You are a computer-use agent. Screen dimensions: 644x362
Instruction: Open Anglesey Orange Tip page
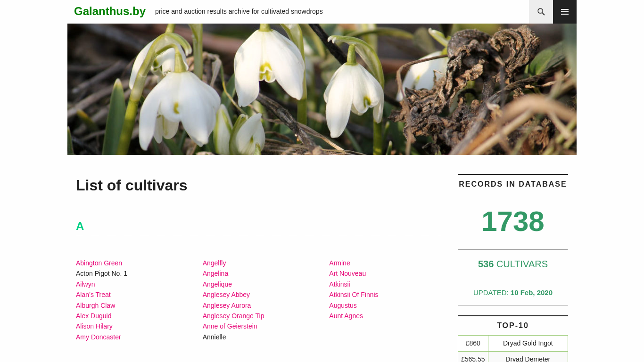233,316
